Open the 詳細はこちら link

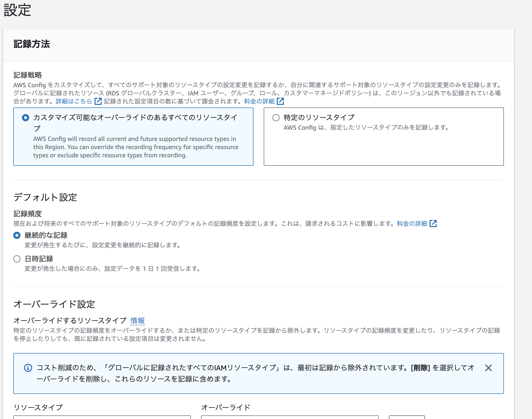click(x=73, y=101)
